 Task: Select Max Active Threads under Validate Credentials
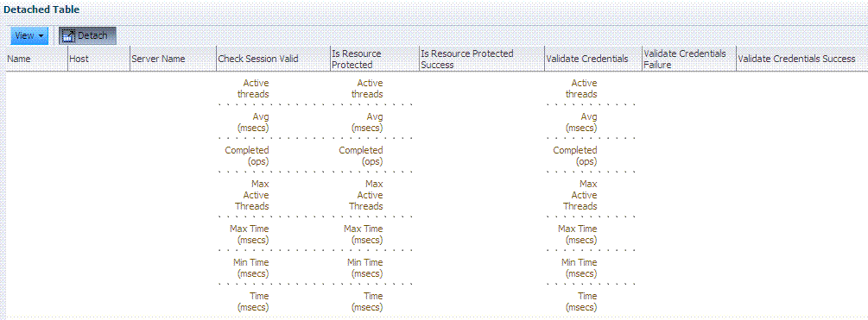click(x=580, y=195)
